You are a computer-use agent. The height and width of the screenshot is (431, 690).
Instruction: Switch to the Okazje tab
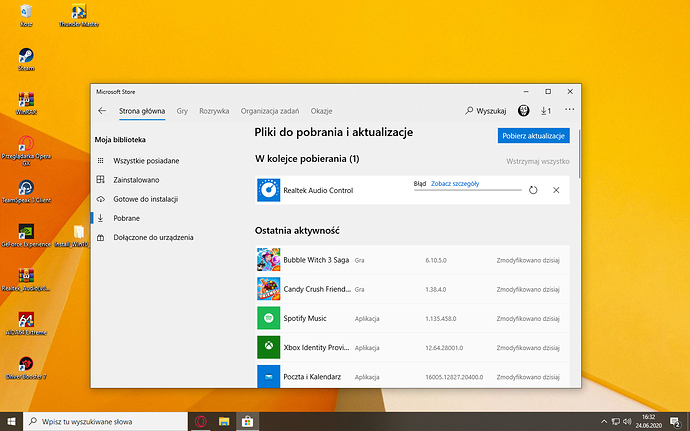click(x=321, y=111)
